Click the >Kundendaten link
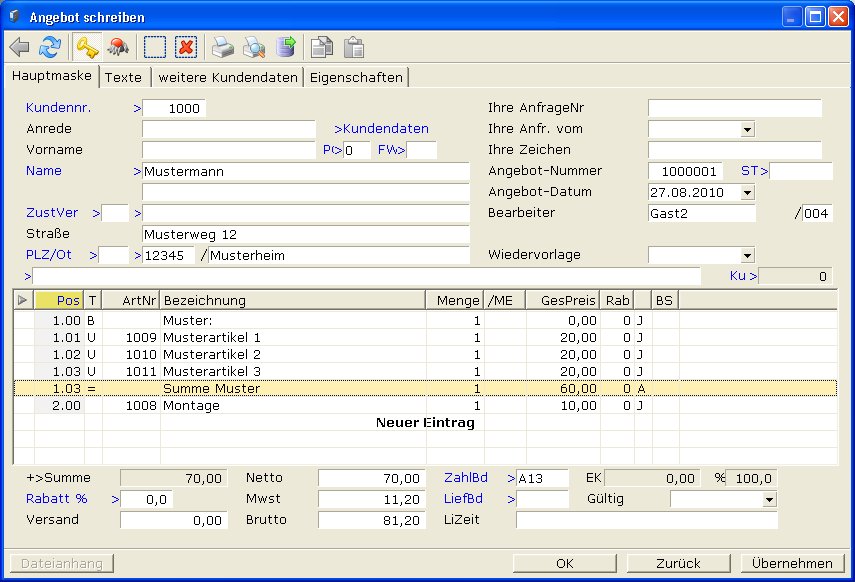The width and height of the screenshot is (855, 582). pos(381,129)
